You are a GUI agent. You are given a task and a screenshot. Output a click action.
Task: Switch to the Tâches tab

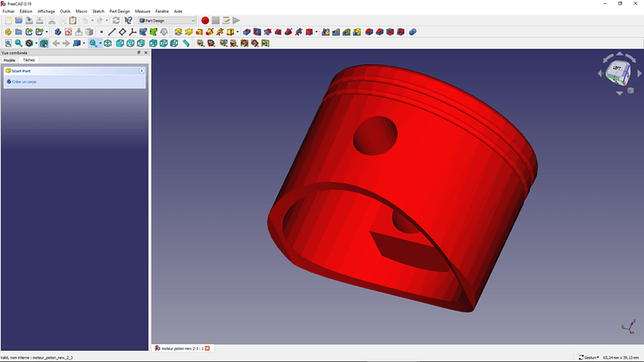pos(29,60)
